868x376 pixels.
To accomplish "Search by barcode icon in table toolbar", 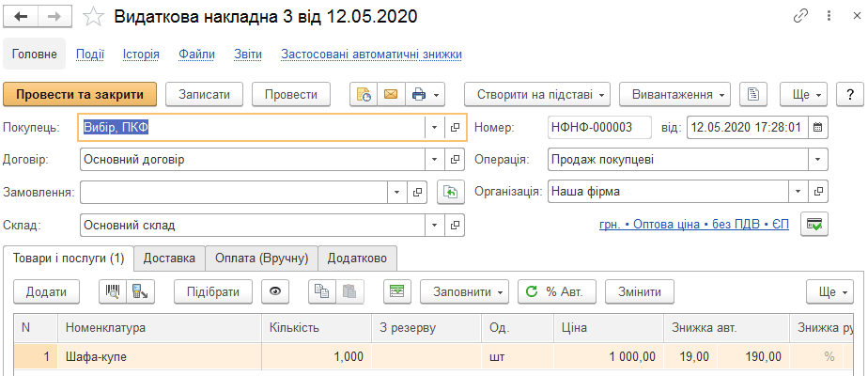I will click(113, 291).
